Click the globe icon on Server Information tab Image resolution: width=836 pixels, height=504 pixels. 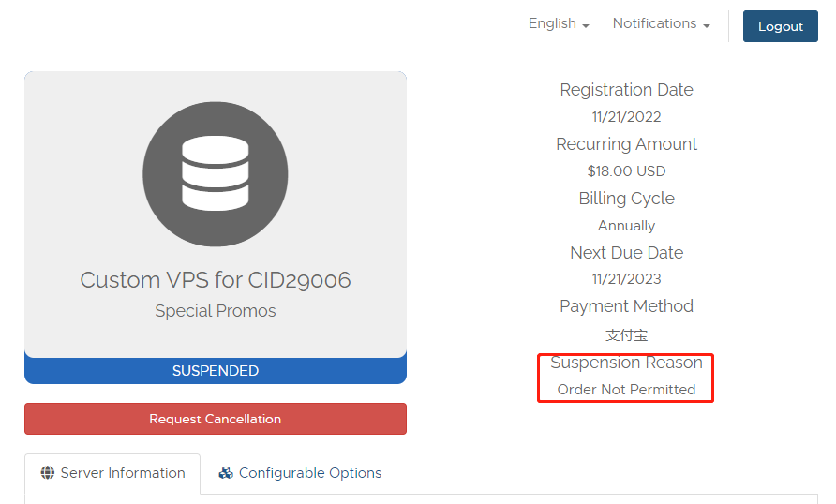48,472
